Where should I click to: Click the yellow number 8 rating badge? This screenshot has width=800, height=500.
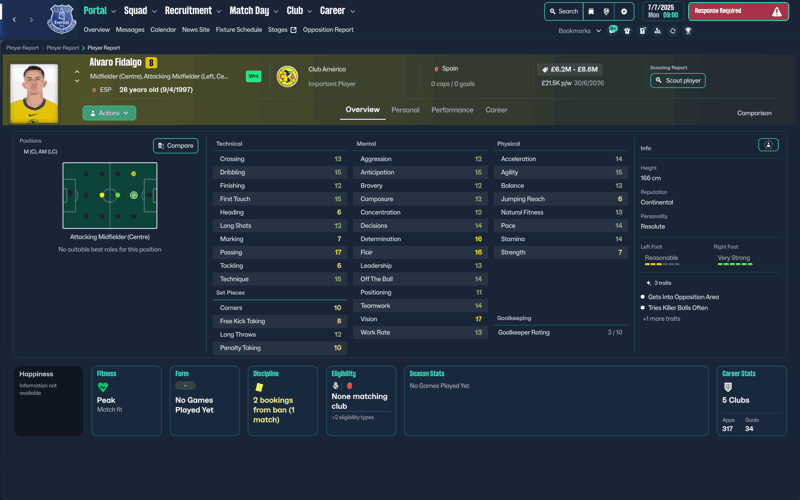tap(151, 63)
